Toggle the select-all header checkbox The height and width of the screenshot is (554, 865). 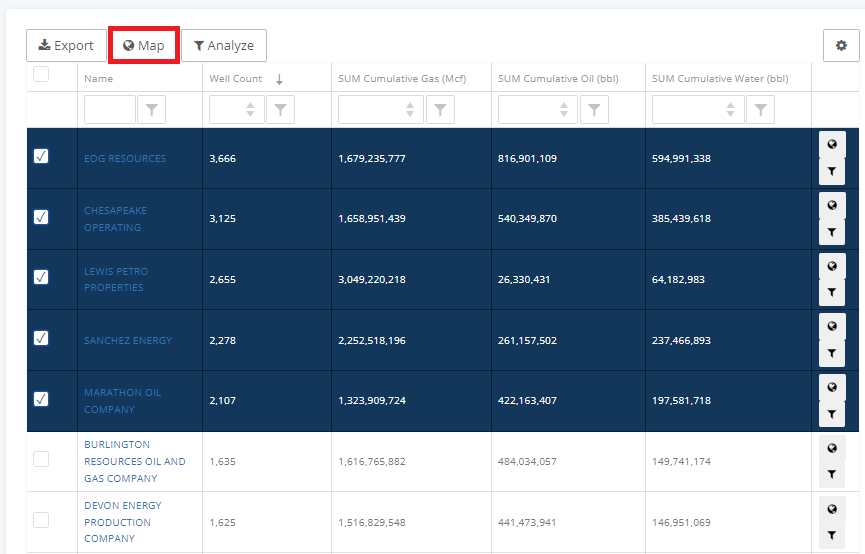pyautogui.click(x=41, y=74)
